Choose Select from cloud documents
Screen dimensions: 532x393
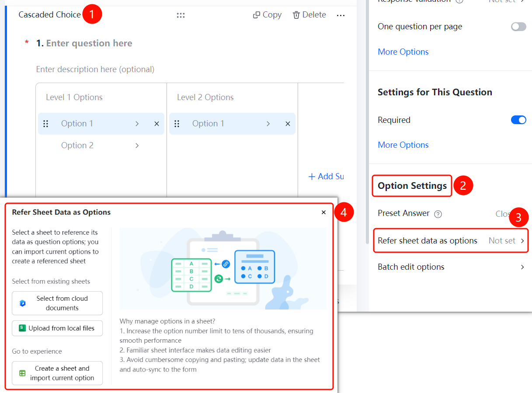click(x=57, y=303)
